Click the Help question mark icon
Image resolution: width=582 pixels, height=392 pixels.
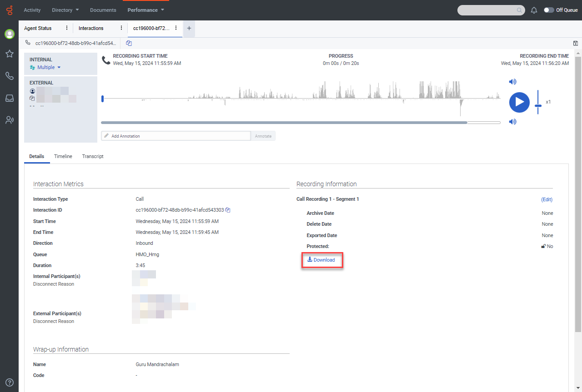(9, 382)
